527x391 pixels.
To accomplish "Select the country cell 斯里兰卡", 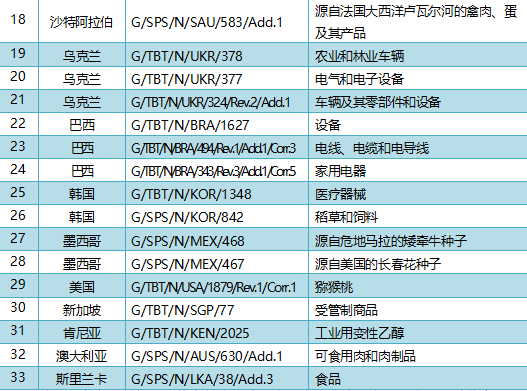I will (x=82, y=378).
